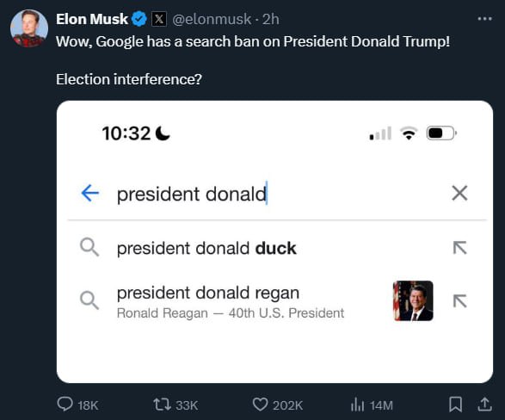Image resolution: width=505 pixels, height=420 pixels.
Task: Open the @elonmusk handle link
Action: point(212,19)
